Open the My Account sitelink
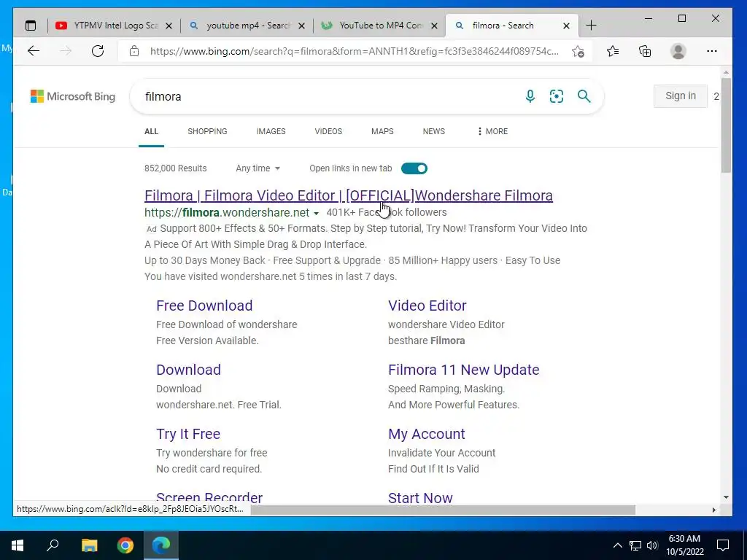Viewport: 747px width, 560px height. 426,435
